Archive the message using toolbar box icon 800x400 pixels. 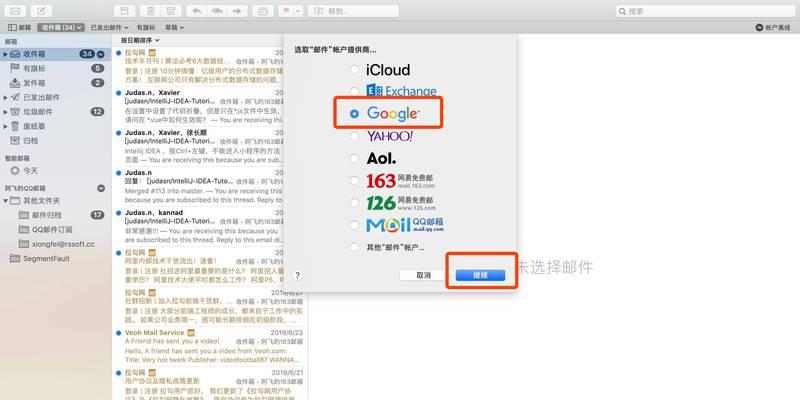coord(124,11)
